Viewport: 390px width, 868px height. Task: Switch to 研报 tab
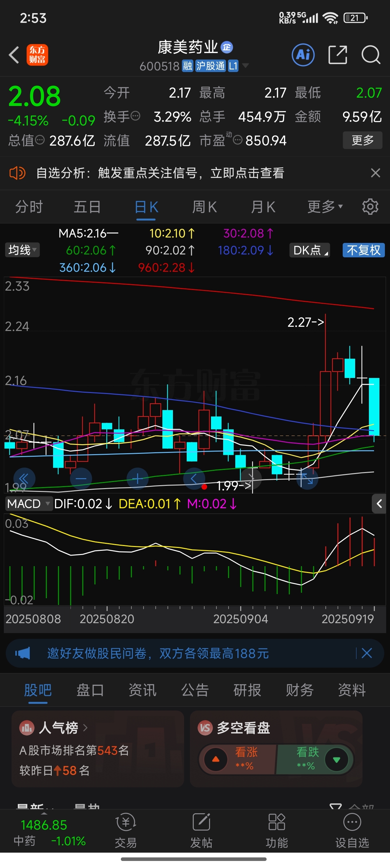[247, 690]
